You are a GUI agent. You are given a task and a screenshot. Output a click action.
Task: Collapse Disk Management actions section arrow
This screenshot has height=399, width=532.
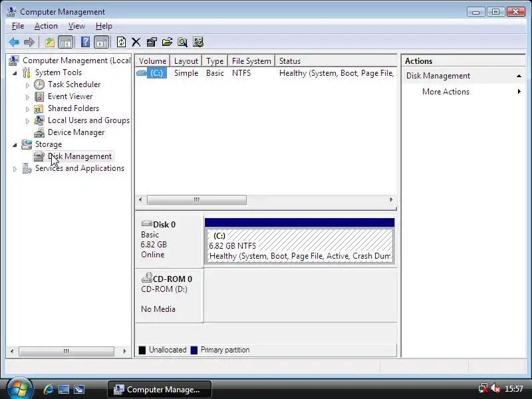(x=519, y=76)
